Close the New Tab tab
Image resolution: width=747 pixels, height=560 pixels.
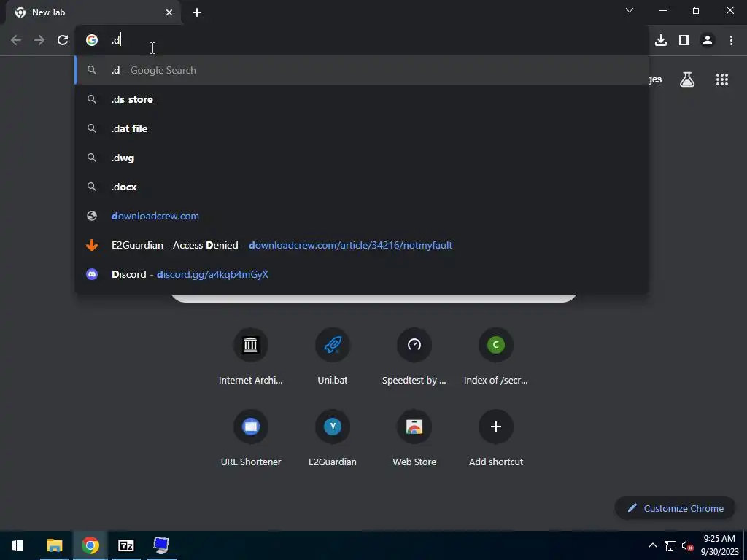click(169, 12)
